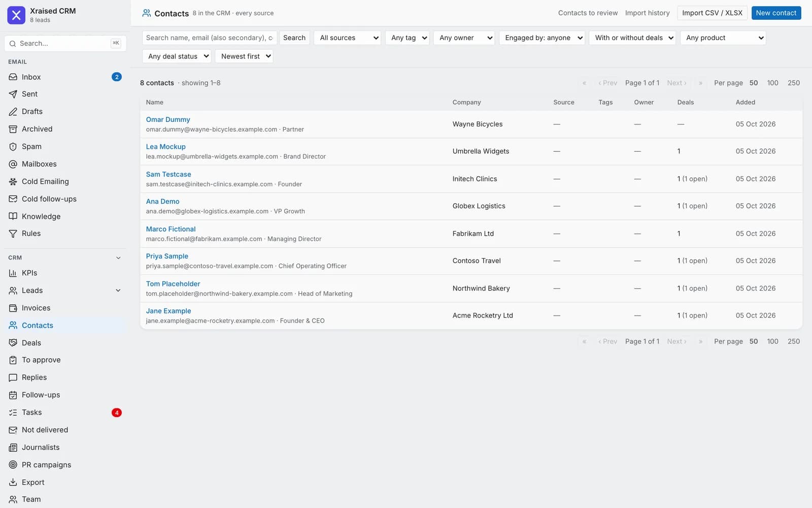Screen dimensions: 812x508
Task: Set per page to 100 in top pager
Action: pyautogui.click(x=772, y=83)
